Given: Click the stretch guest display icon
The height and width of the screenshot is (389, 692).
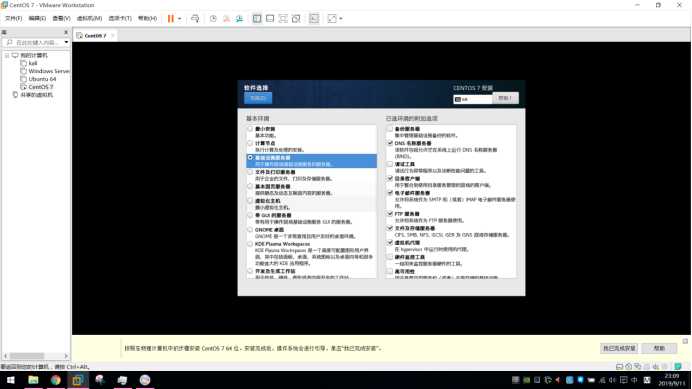Looking at the screenshot, I should coord(332,19).
